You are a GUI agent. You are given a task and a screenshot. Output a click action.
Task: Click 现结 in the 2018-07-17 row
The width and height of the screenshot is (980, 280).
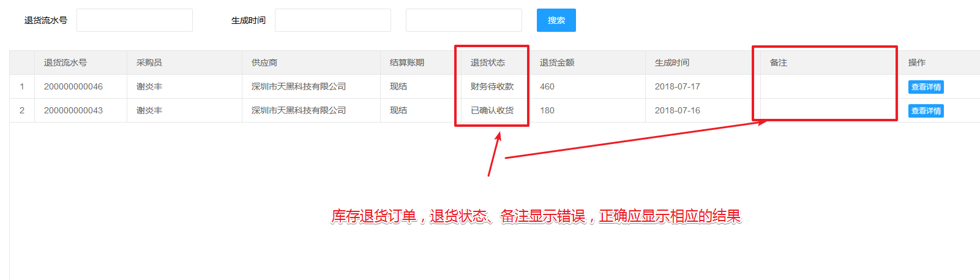tap(398, 86)
